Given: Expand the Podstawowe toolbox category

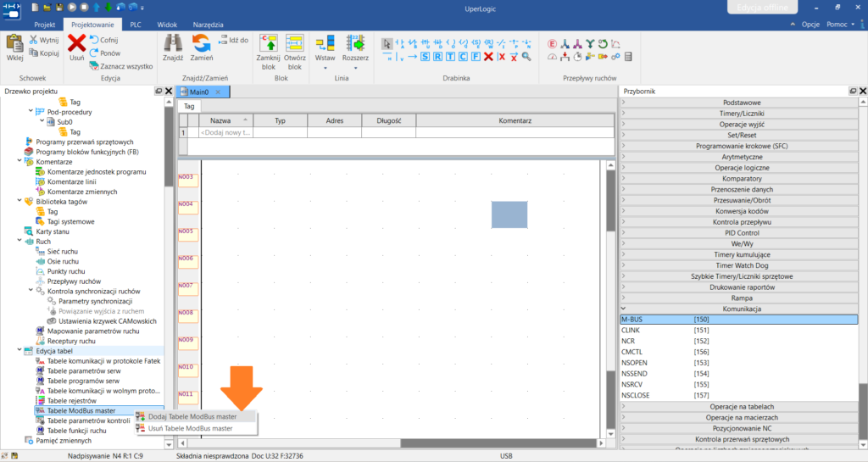Looking at the screenshot, I should pos(623,103).
